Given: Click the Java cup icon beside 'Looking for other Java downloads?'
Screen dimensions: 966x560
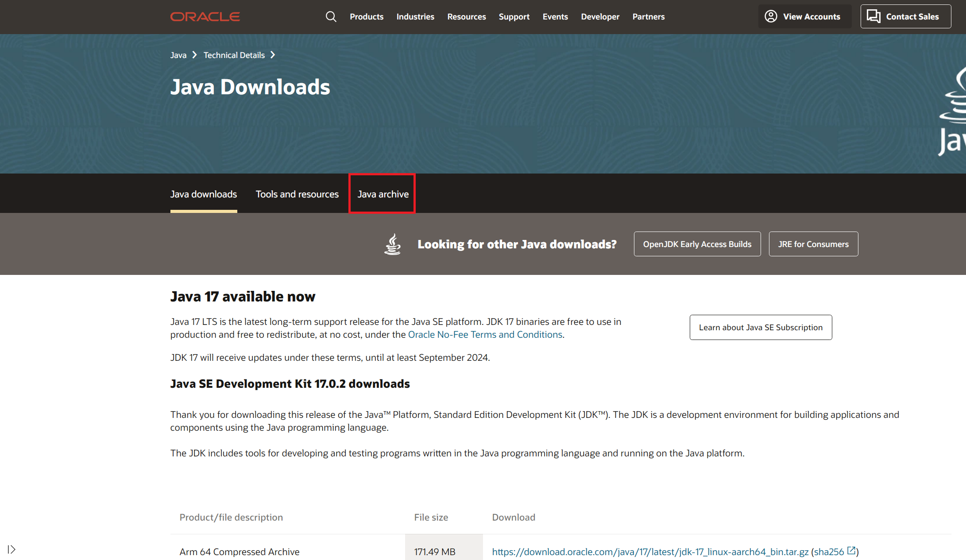Looking at the screenshot, I should coord(392,244).
